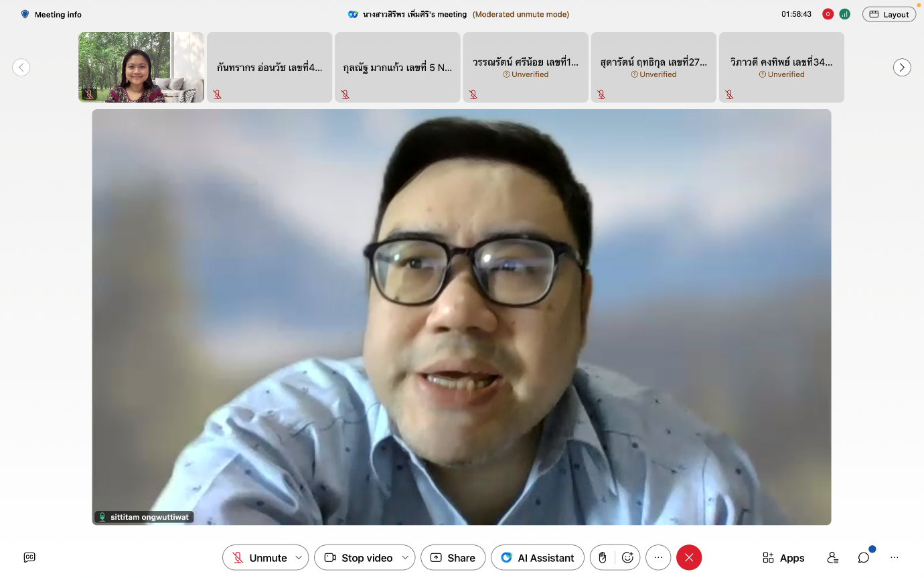This screenshot has height=578, width=924.
Task: Open the emoji reactions icon
Action: click(627, 557)
